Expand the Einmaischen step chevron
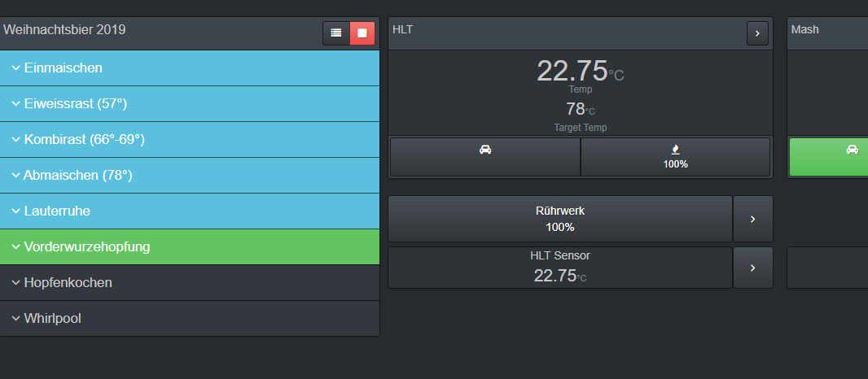The width and height of the screenshot is (868, 379). [16, 68]
